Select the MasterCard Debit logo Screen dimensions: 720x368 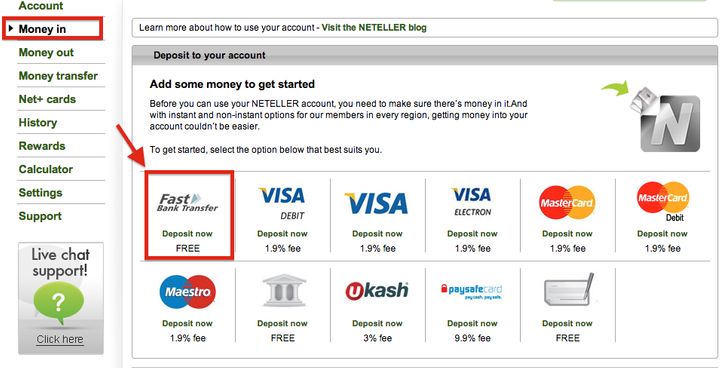pyautogui.click(x=662, y=201)
